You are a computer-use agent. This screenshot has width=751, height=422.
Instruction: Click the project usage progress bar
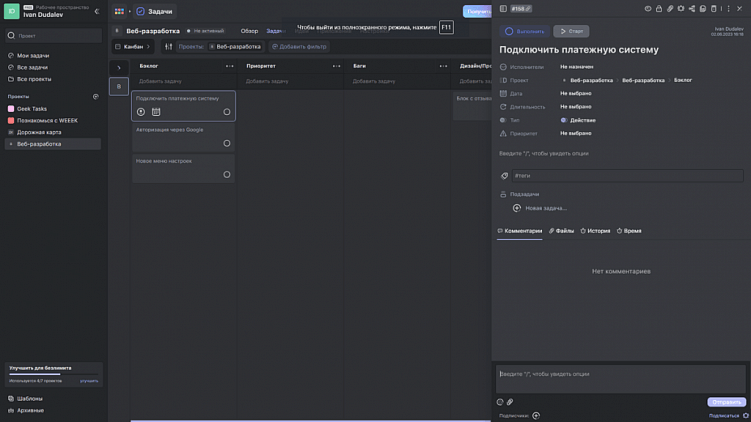pos(53,374)
